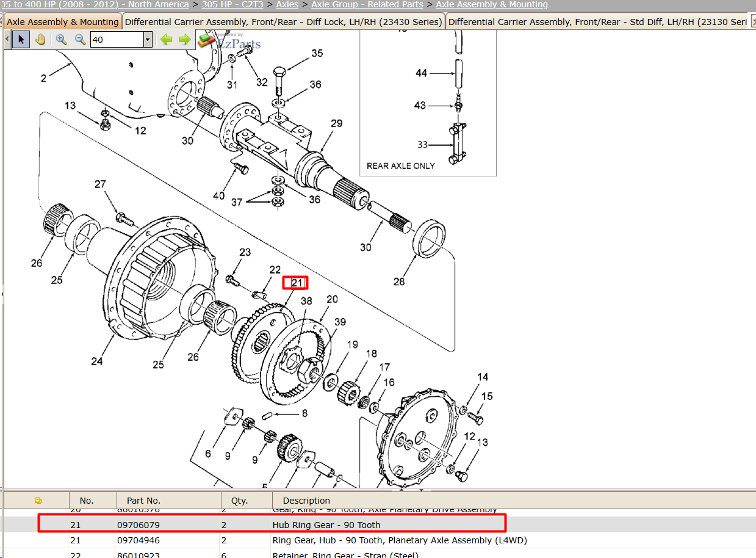Click callout number 23 on diagram
756x558 pixels.
tap(245, 253)
